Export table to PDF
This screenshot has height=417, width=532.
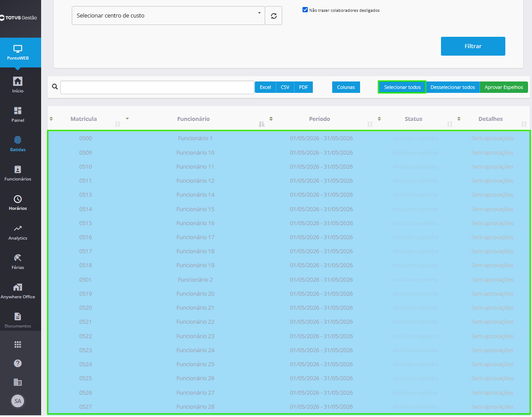[x=303, y=87]
